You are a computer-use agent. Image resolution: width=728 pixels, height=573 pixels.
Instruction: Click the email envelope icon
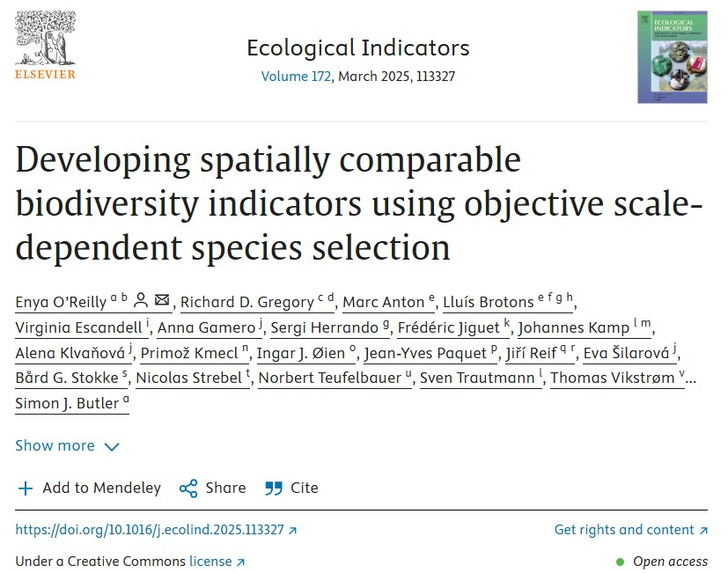tap(162, 301)
